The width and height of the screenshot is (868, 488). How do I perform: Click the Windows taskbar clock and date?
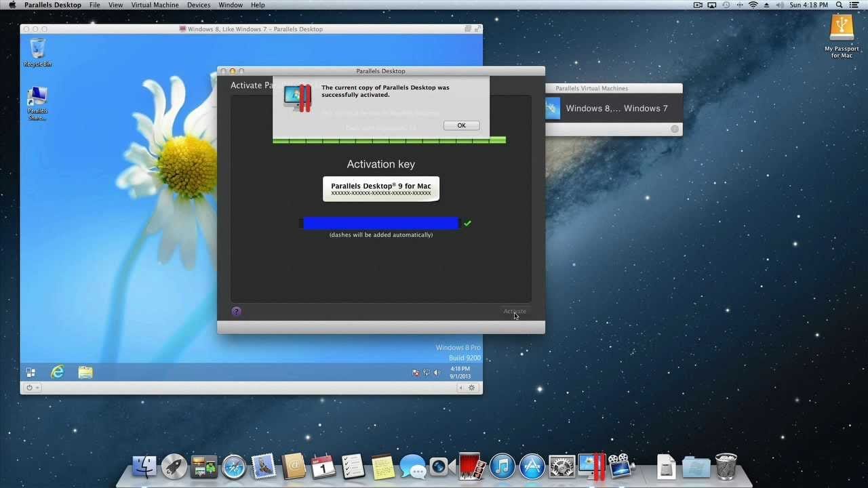pos(460,373)
